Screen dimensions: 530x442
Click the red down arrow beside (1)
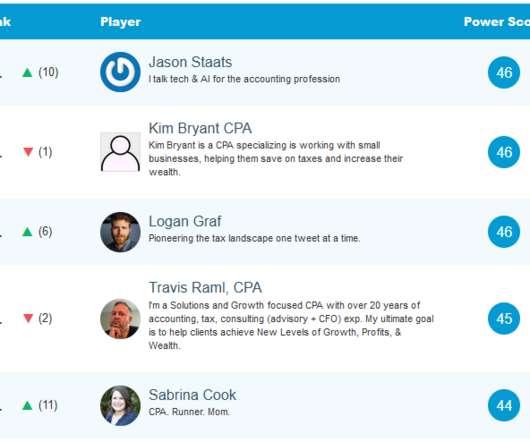[28, 152]
